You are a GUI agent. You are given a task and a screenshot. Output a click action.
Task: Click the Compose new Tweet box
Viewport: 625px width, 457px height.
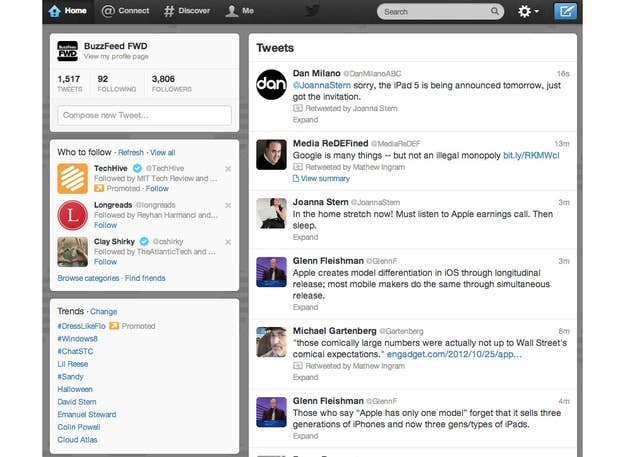144,116
